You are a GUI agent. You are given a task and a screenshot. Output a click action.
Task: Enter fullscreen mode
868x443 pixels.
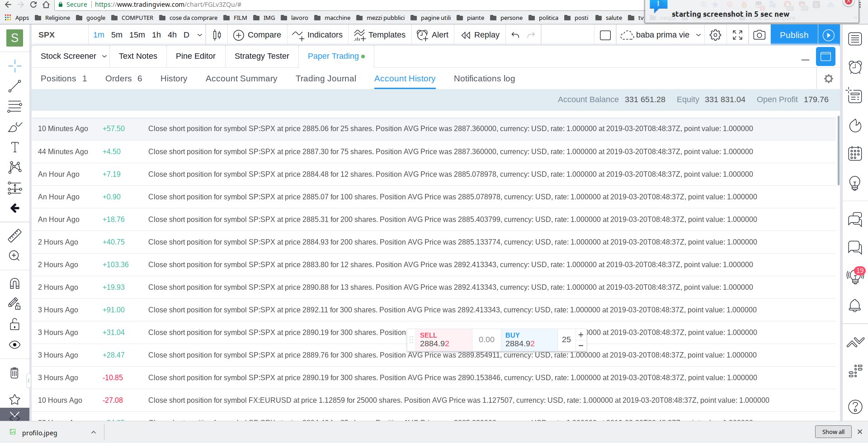tap(737, 35)
